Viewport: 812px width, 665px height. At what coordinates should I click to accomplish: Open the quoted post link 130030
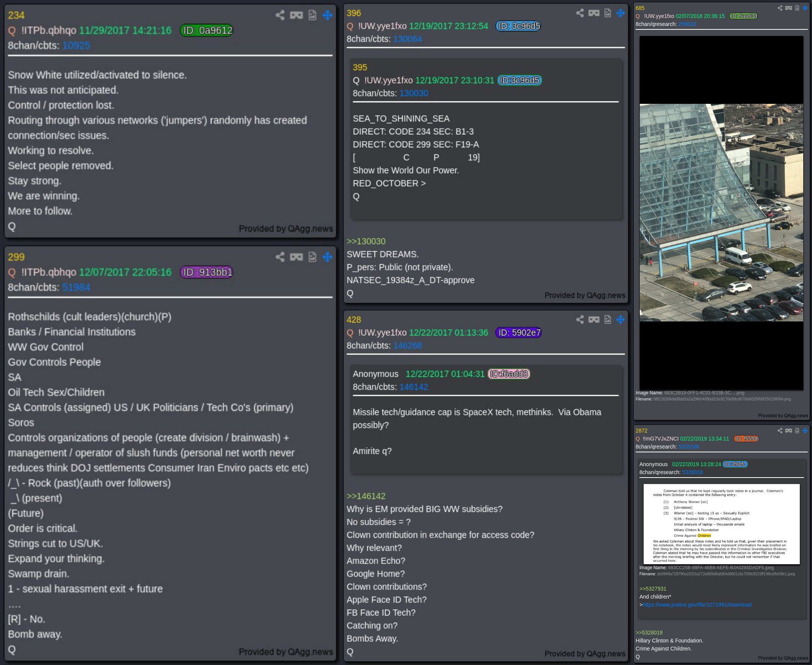414,94
